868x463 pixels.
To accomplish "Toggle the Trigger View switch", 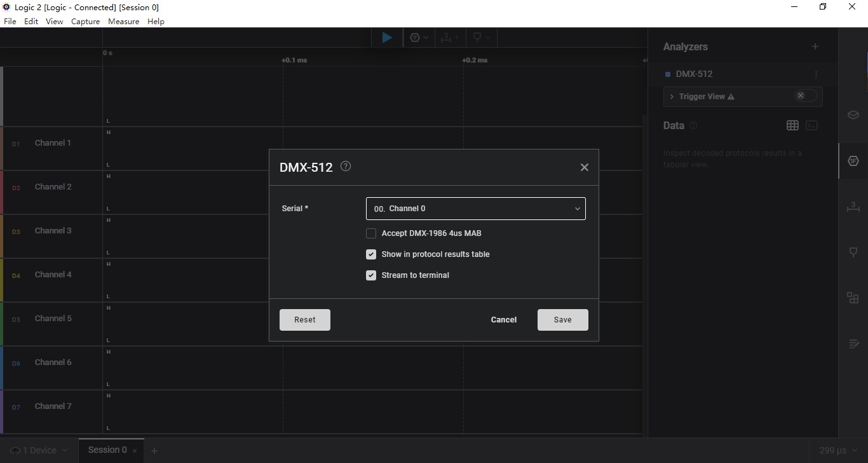I will (x=806, y=95).
